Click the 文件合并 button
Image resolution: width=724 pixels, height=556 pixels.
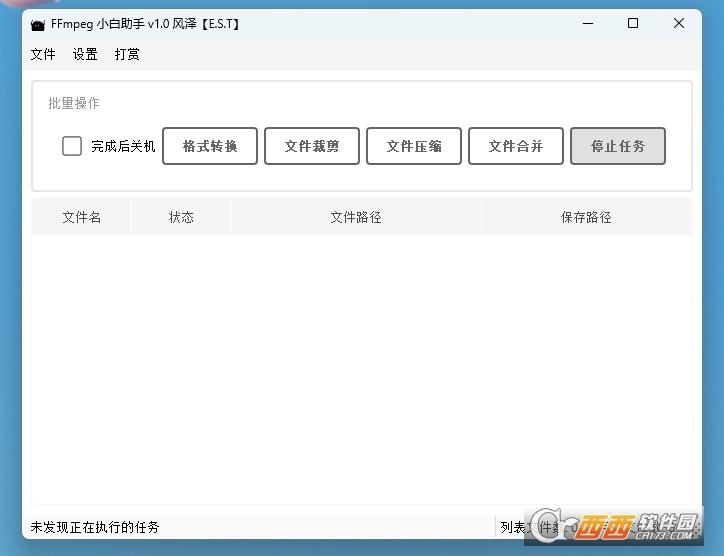pos(516,146)
